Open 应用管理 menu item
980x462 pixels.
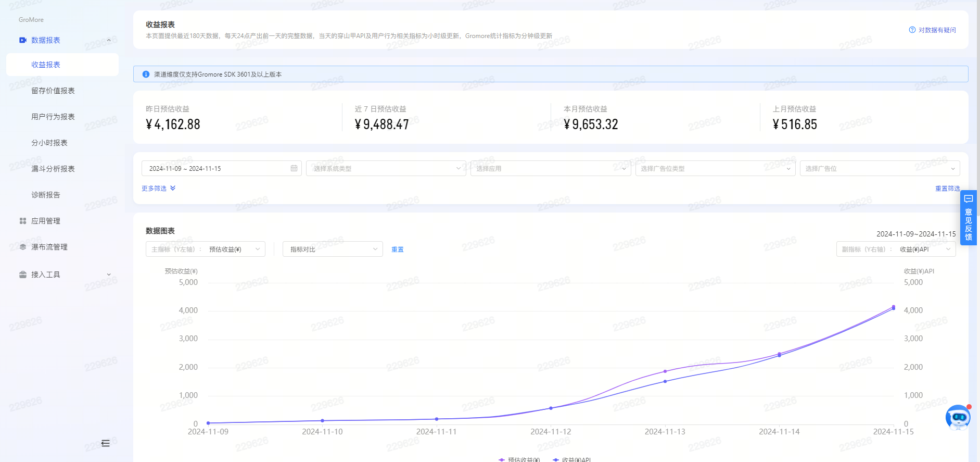coord(46,221)
